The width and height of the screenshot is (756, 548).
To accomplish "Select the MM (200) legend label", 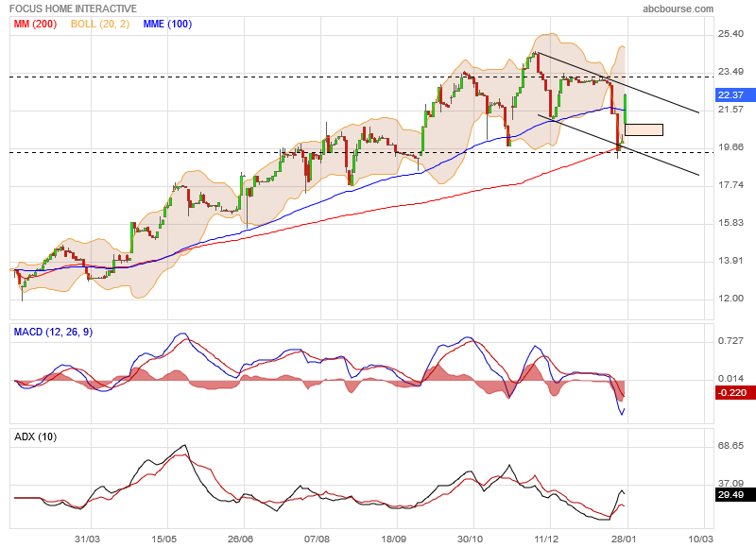I will point(35,24).
